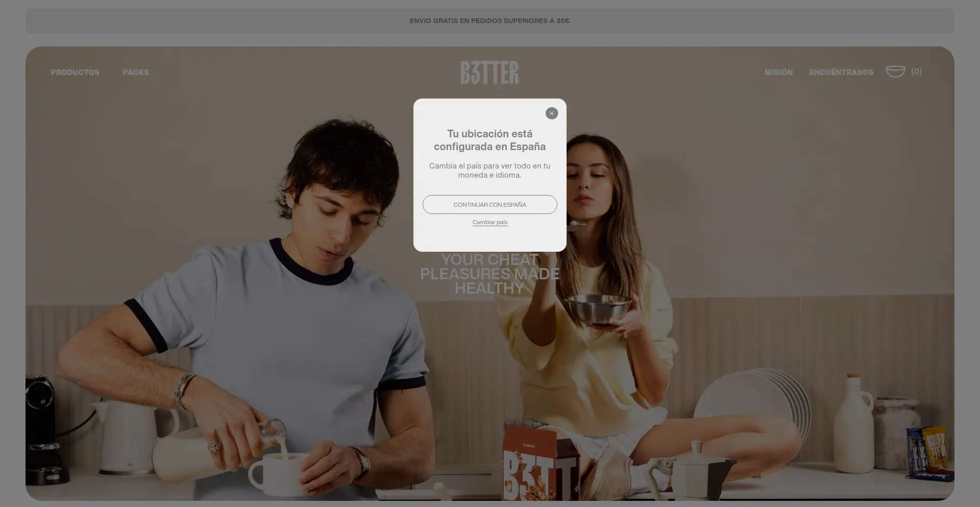Click the cart item count (0)
Image resolution: width=980 pixels, height=507 pixels.
coord(916,72)
